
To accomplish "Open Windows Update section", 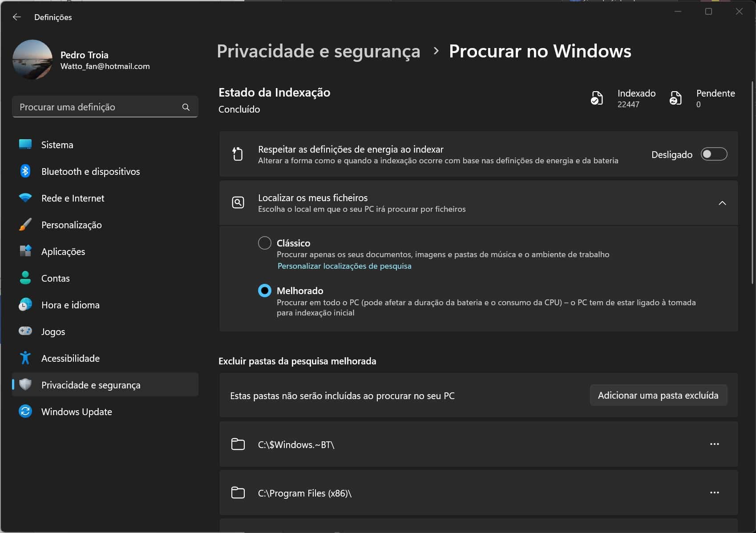I will pyautogui.click(x=76, y=412).
